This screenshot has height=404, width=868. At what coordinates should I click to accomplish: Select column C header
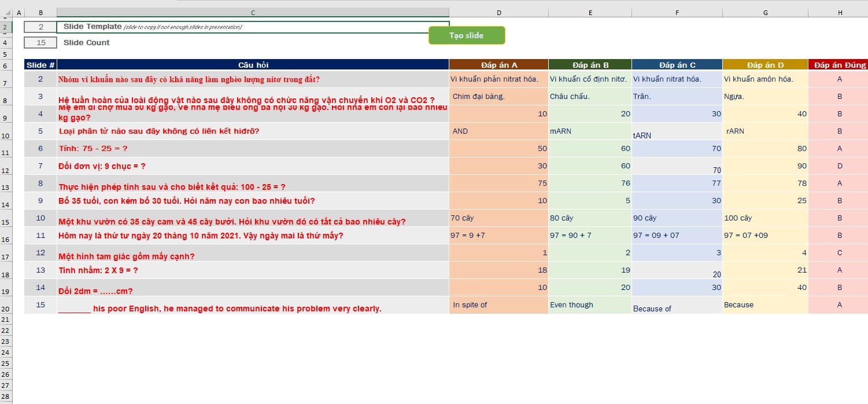coord(253,12)
